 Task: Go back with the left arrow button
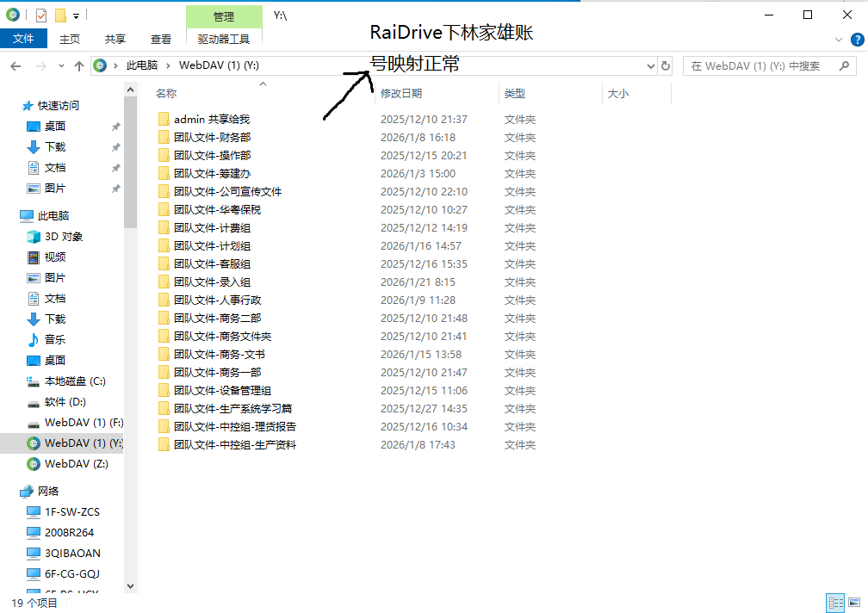click(x=15, y=65)
